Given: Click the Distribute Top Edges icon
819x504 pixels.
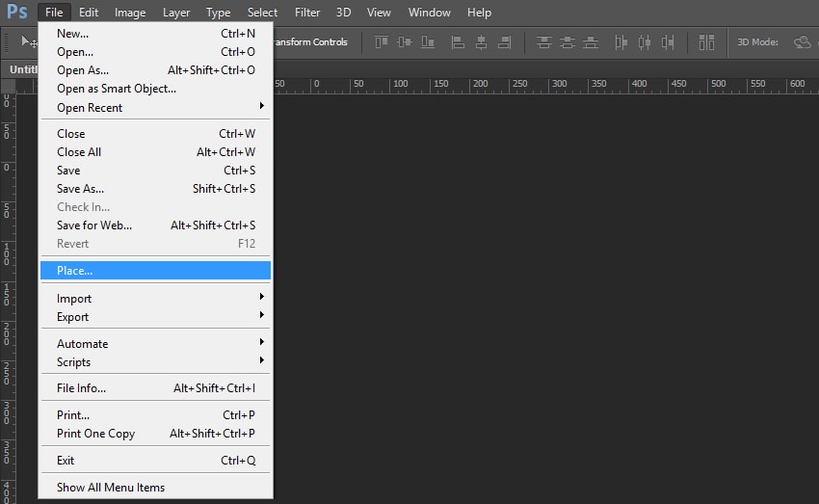Looking at the screenshot, I should pyautogui.click(x=544, y=42).
